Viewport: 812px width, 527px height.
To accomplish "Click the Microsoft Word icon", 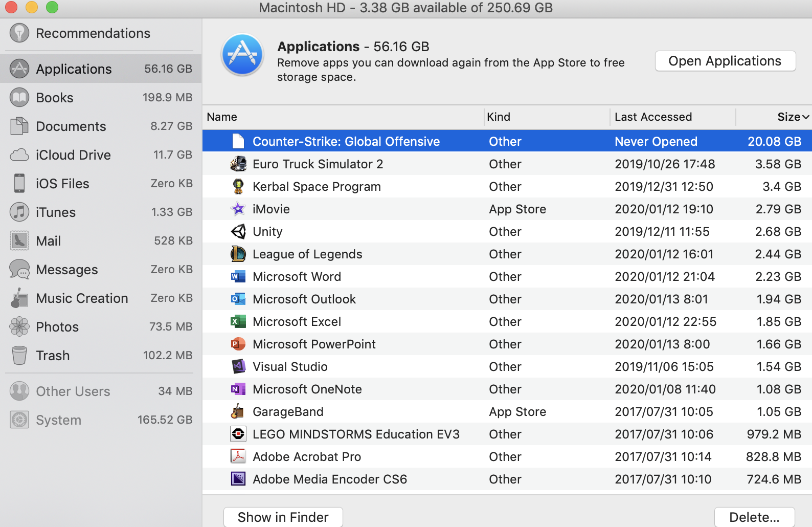I will [x=238, y=276].
